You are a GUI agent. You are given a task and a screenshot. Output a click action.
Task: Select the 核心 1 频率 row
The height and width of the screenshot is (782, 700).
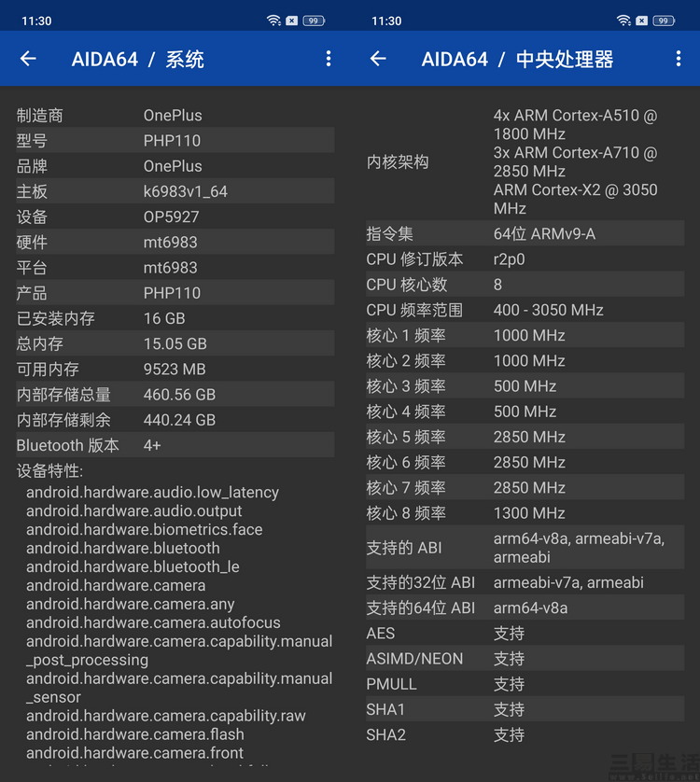tap(525, 336)
